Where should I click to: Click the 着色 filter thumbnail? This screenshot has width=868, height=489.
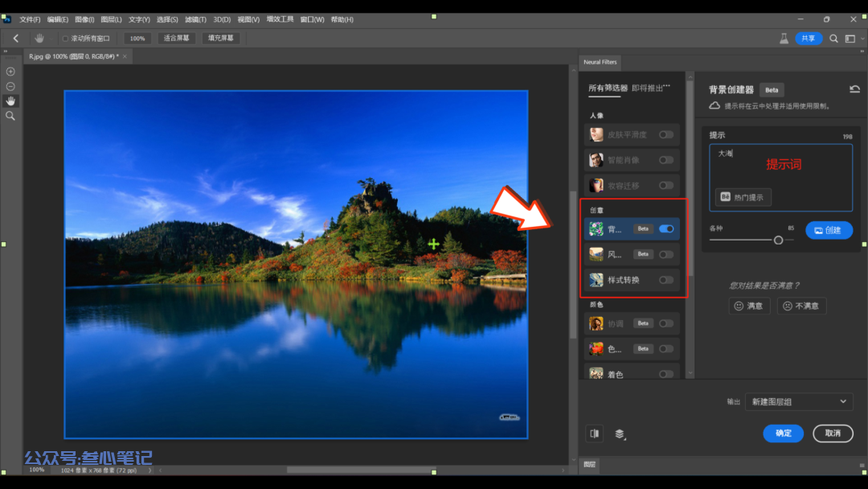click(596, 374)
